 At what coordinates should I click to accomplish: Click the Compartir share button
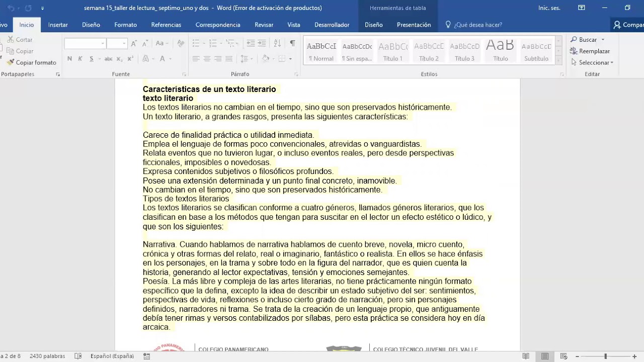(628, 25)
